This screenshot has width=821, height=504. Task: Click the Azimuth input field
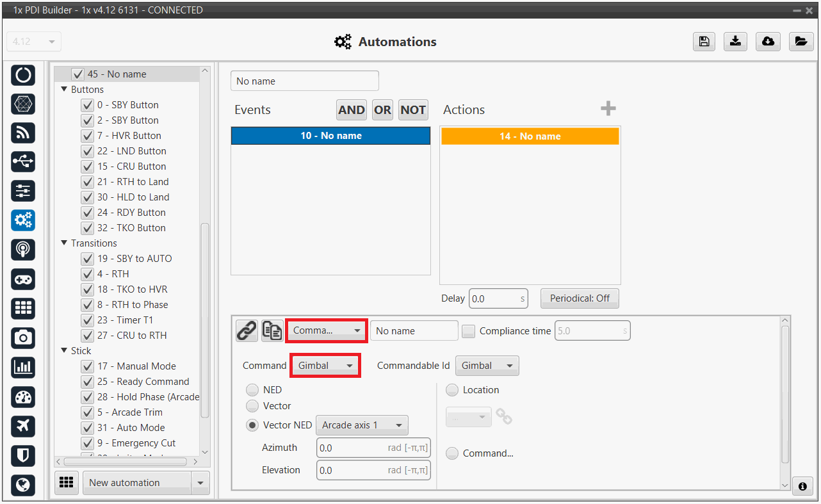click(x=352, y=448)
